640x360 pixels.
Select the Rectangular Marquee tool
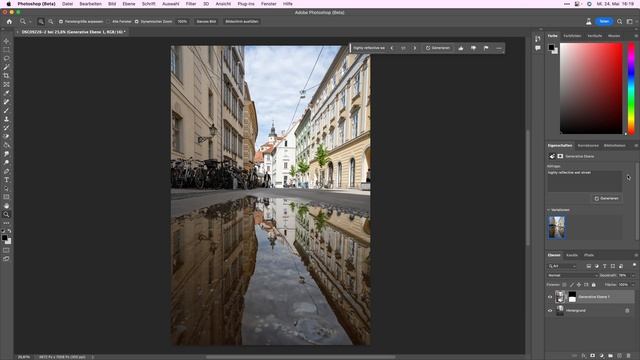[x=6, y=50]
